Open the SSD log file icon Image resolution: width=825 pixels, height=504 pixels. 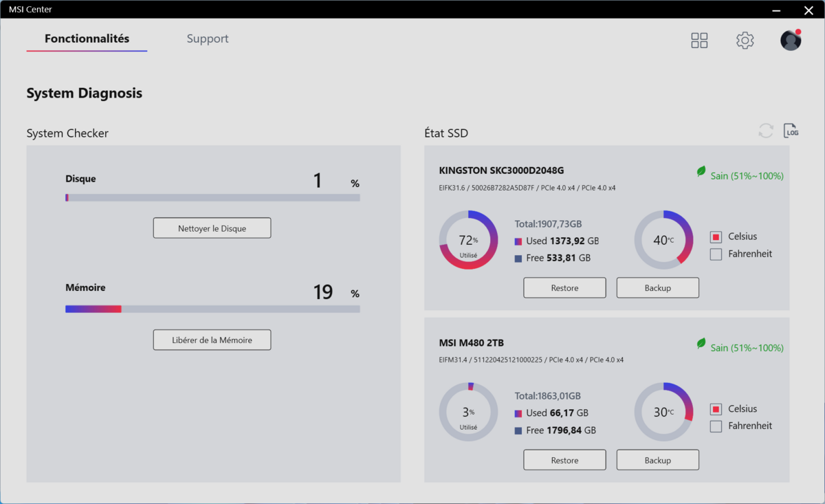pyautogui.click(x=791, y=131)
